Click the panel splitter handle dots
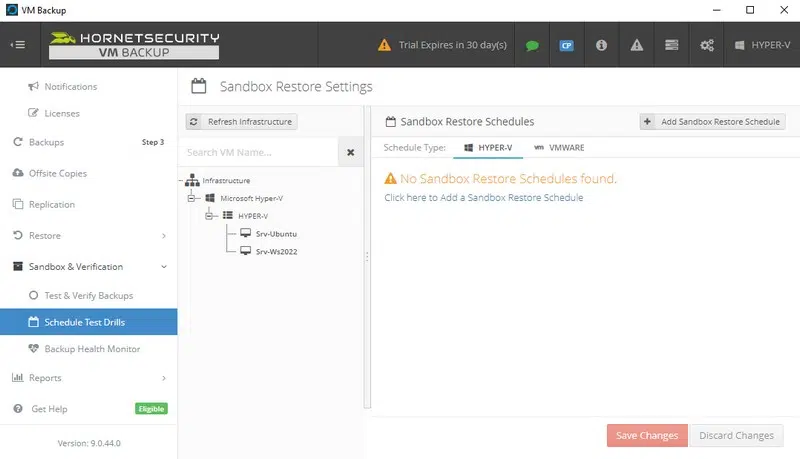 coord(367,257)
